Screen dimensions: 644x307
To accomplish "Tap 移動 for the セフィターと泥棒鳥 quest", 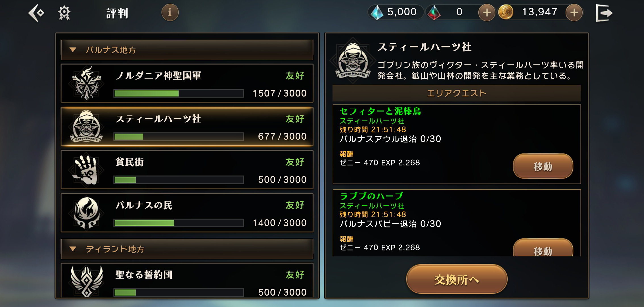I will (543, 166).
